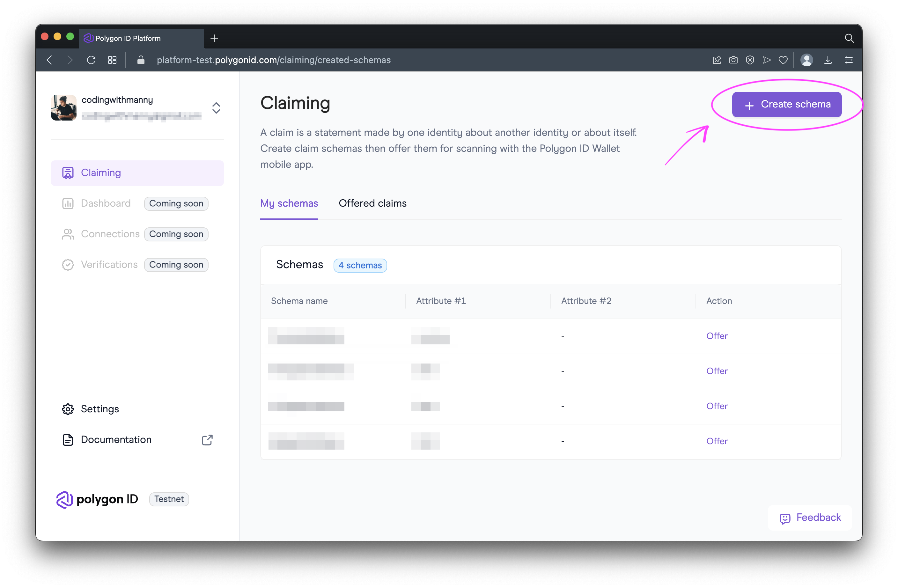The image size is (898, 588).
Task: Click Offer in the last schema row
Action: tap(717, 441)
